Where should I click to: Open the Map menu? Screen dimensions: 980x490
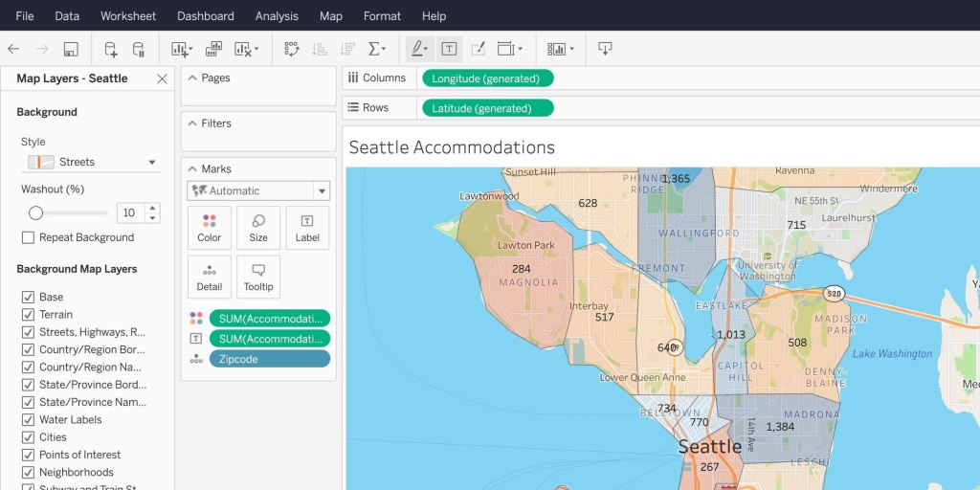[330, 16]
